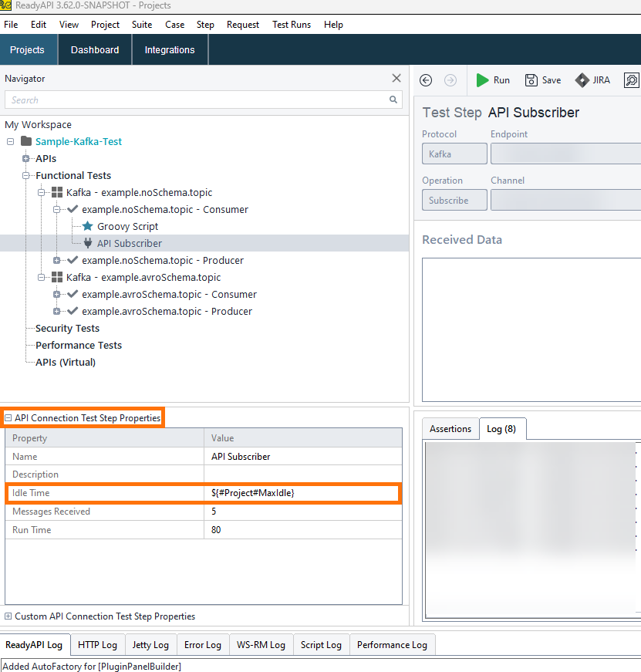
Task: Close the Navigator panel with X
Action: pos(396,78)
